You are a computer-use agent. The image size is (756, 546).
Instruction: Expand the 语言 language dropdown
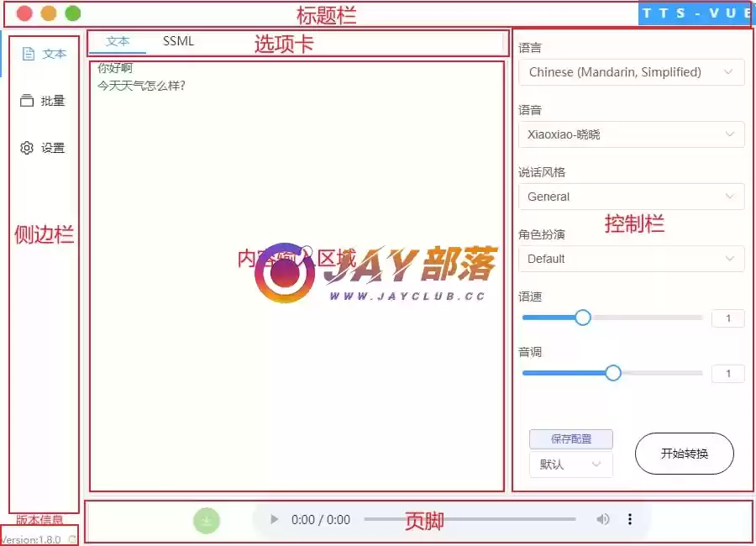coord(631,72)
